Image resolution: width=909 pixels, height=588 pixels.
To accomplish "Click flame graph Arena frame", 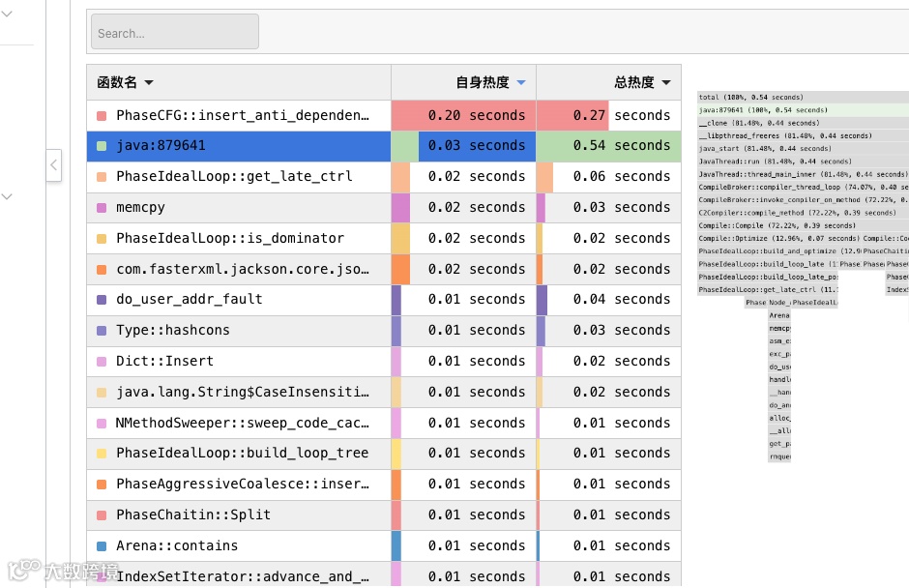I will coord(779,315).
